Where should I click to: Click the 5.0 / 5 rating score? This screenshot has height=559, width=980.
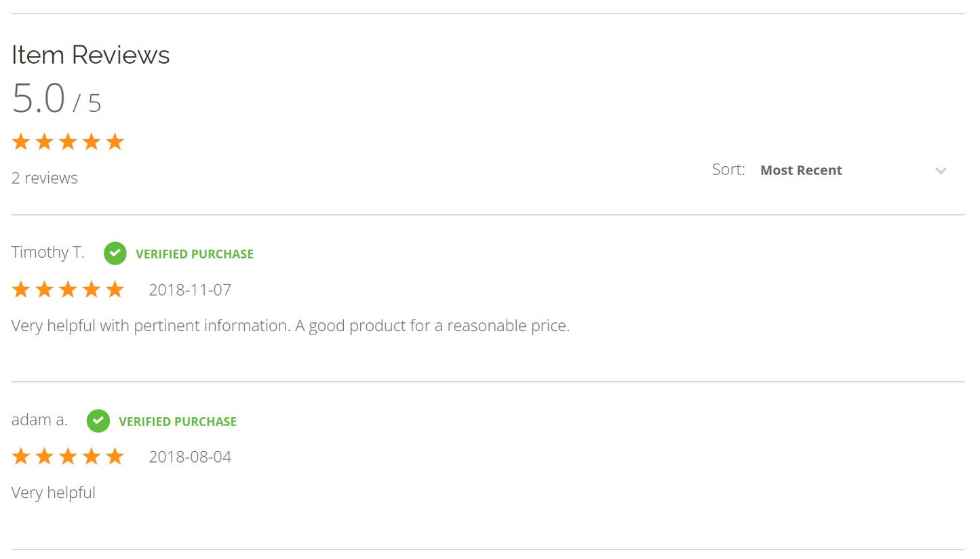[56, 99]
